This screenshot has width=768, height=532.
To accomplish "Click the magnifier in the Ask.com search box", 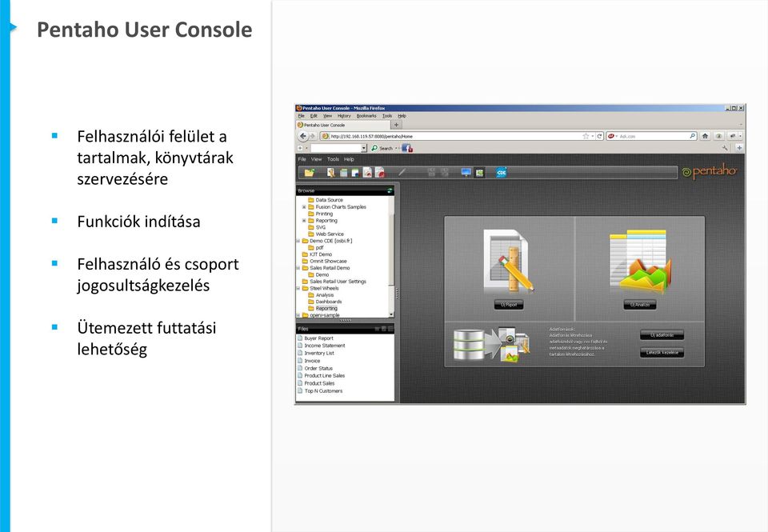I will point(693,136).
